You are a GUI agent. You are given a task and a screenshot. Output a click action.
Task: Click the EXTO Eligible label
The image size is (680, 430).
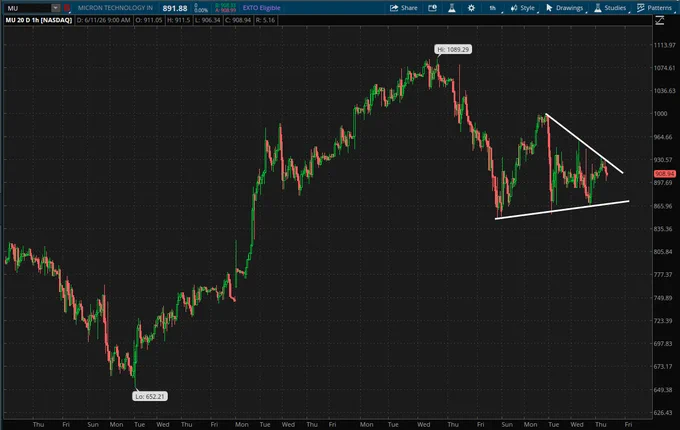coord(261,8)
